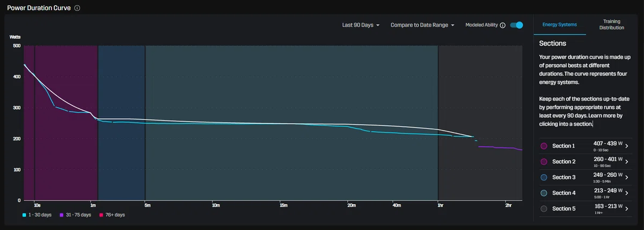This screenshot has width=644, height=230.
Task: Click the 5m marker on the time axis
Action: (147, 205)
